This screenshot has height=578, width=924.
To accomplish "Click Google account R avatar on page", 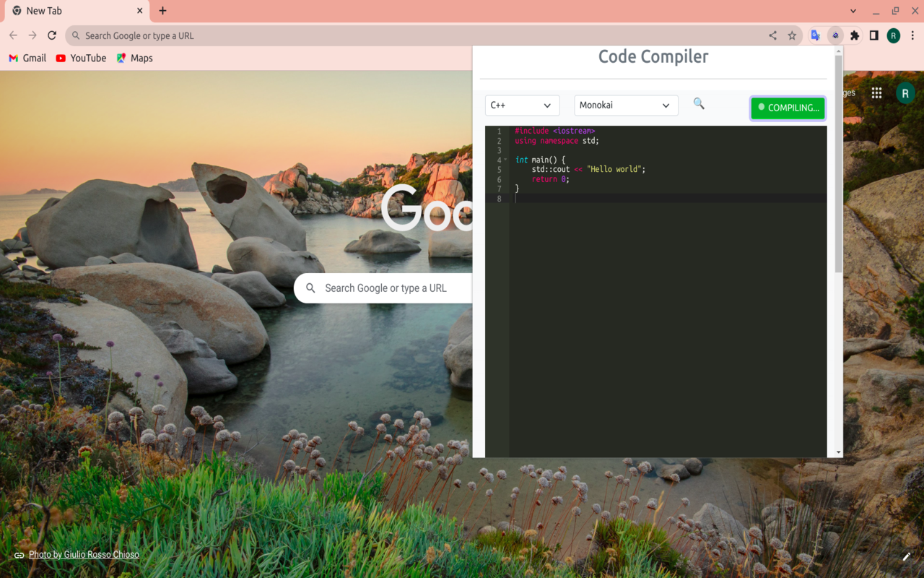I will coord(905,92).
